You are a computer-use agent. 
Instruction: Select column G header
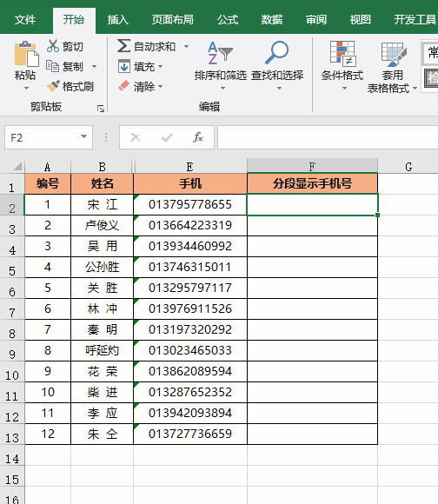408,167
